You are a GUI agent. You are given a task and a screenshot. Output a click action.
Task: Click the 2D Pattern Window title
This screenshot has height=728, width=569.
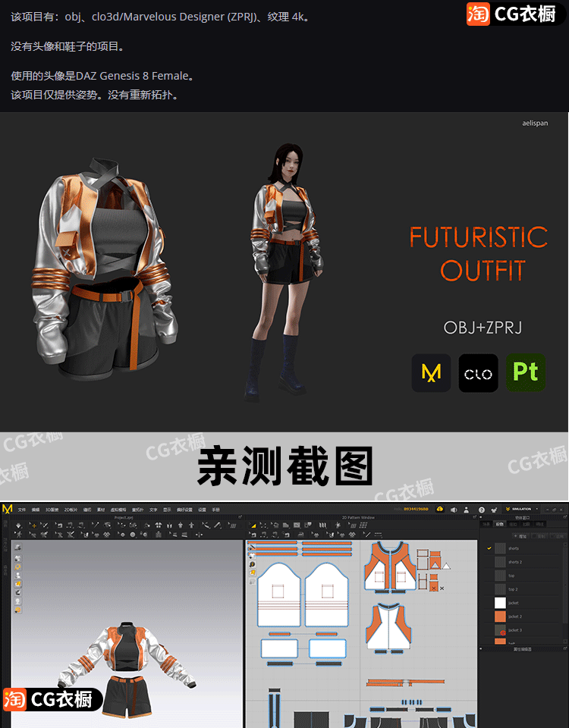tap(358, 517)
